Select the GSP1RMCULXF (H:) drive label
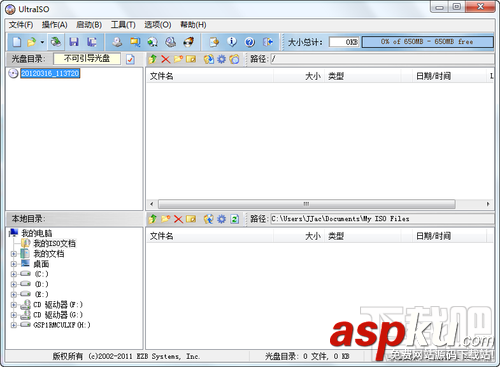The height and width of the screenshot is (367, 500). [62, 325]
